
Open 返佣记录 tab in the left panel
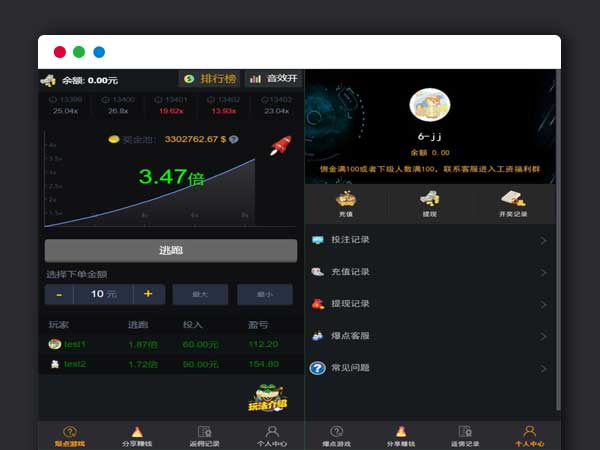pyautogui.click(x=205, y=436)
